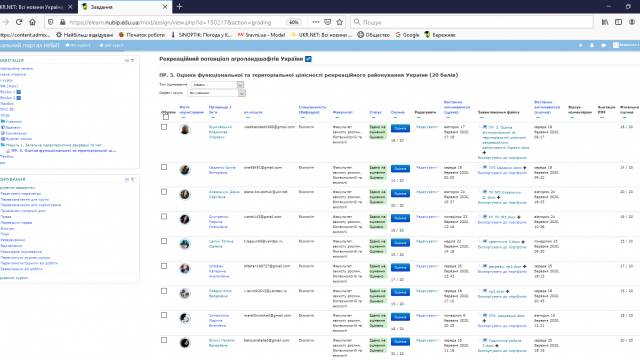
Task: Open the Google bookmark
Action: click(407, 35)
